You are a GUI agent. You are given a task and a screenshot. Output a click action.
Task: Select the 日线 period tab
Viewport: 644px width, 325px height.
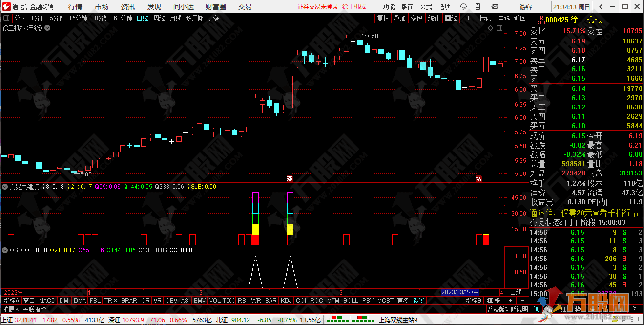[x=143, y=18]
